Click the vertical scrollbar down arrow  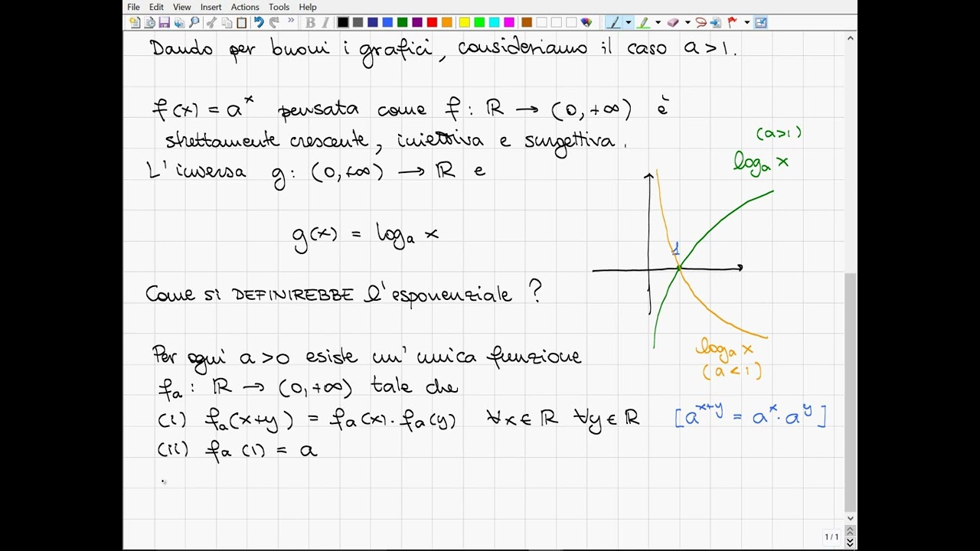[x=851, y=517]
